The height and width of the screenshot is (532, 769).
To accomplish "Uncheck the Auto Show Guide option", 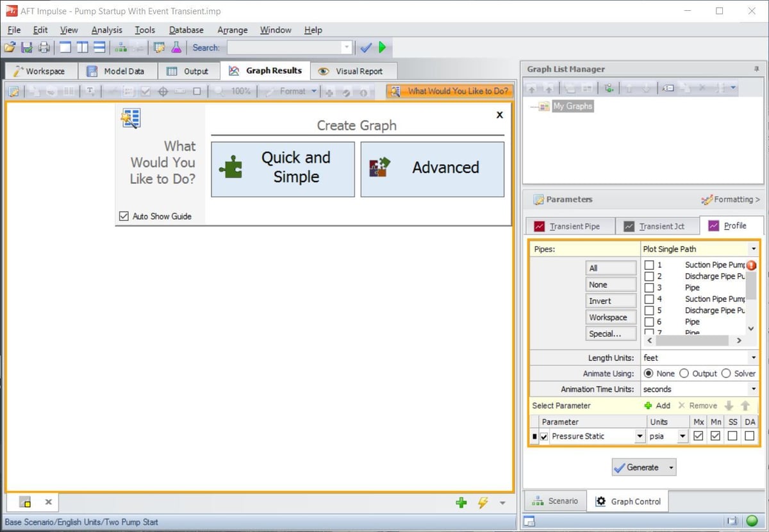I will coord(124,217).
